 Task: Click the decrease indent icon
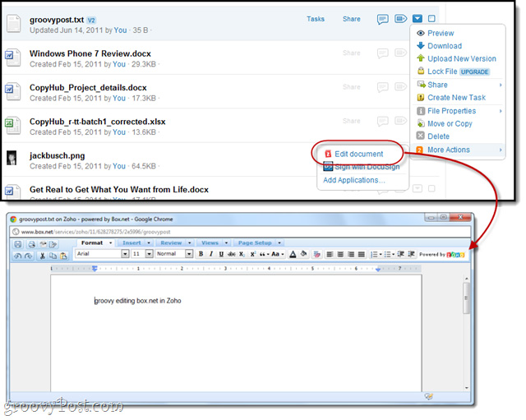pos(400,254)
